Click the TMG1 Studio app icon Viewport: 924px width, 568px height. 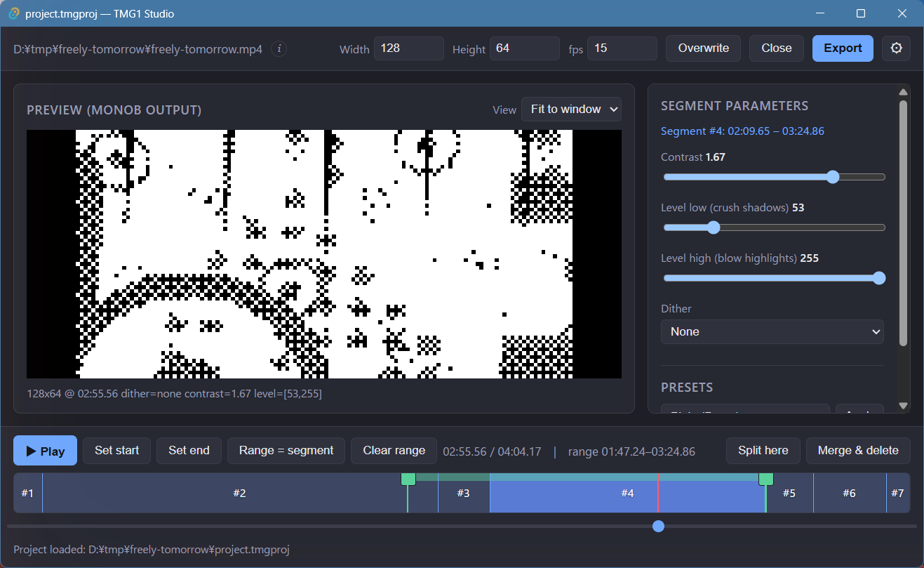coord(13,13)
